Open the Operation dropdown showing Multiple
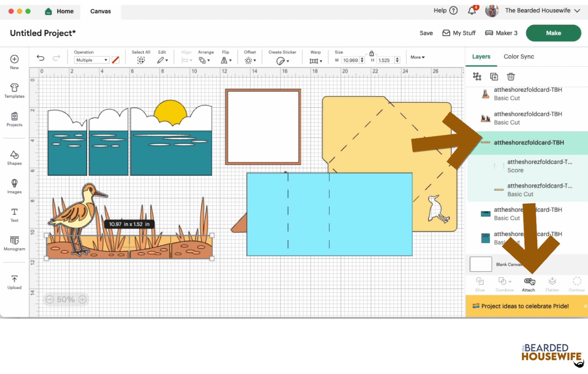 tap(92, 60)
